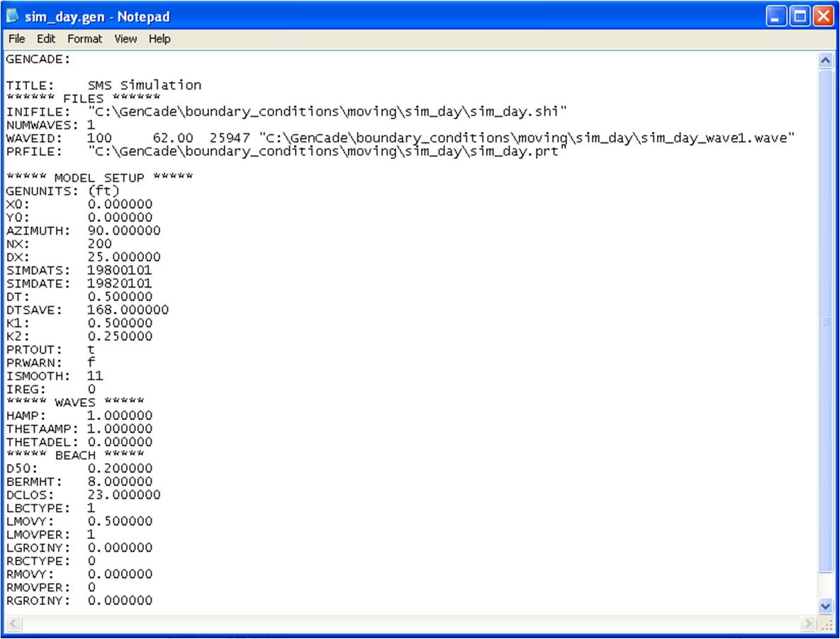Click the K1: 0.500000 value
840x639 pixels.
pos(120,323)
